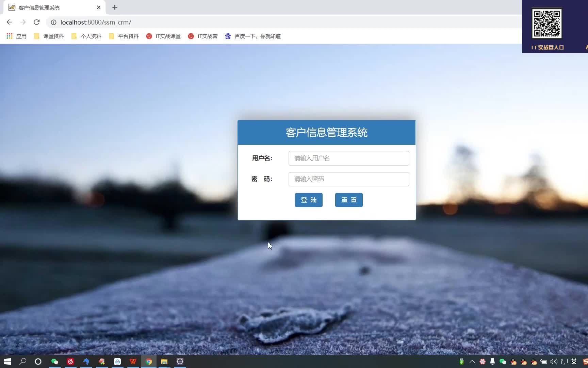This screenshot has width=588, height=368.
Task: Open NetEase Cloud Music on taskbar
Action: pyautogui.click(x=70, y=362)
